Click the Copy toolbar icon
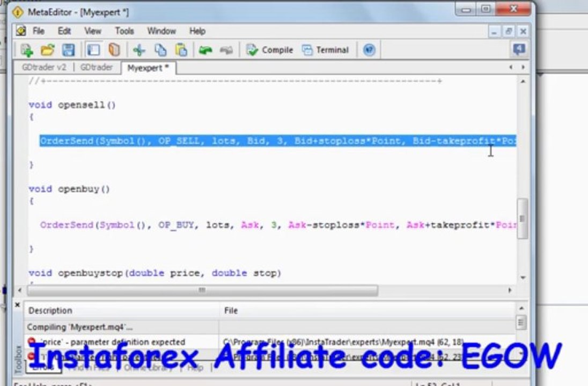Image resolution: width=588 pixels, height=386 pixels. pos(160,50)
